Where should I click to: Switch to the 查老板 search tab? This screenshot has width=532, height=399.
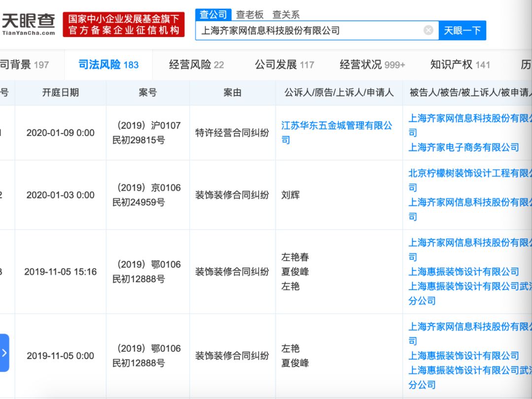pyautogui.click(x=250, y=15)
